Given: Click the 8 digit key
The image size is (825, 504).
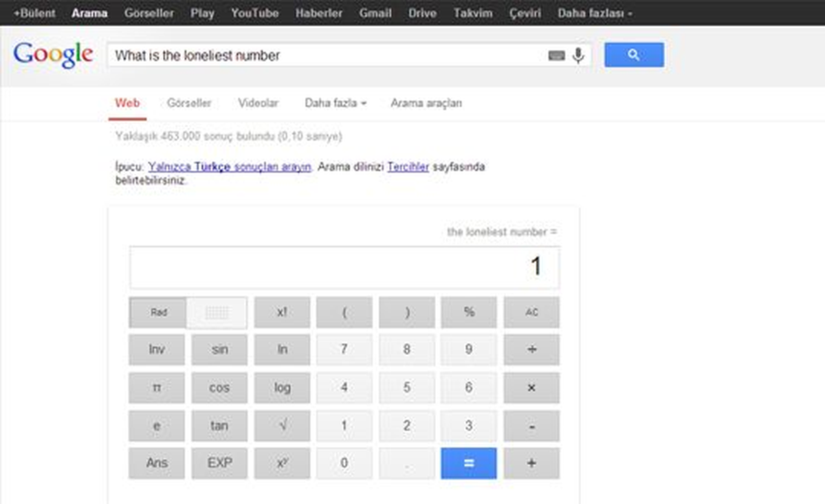Looking at the screenshot, I should coord(407,350).
